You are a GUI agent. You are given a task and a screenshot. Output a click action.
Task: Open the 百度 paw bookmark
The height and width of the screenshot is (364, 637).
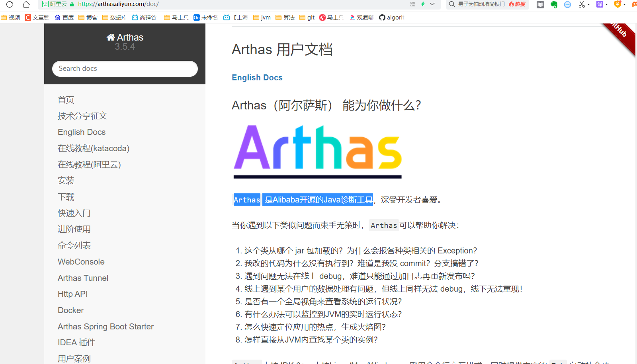(64, 18)
